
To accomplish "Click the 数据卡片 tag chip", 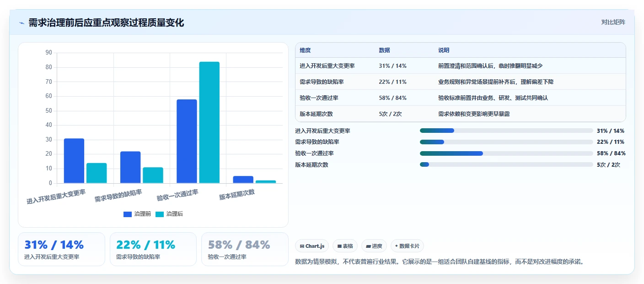I will [407, 246].
